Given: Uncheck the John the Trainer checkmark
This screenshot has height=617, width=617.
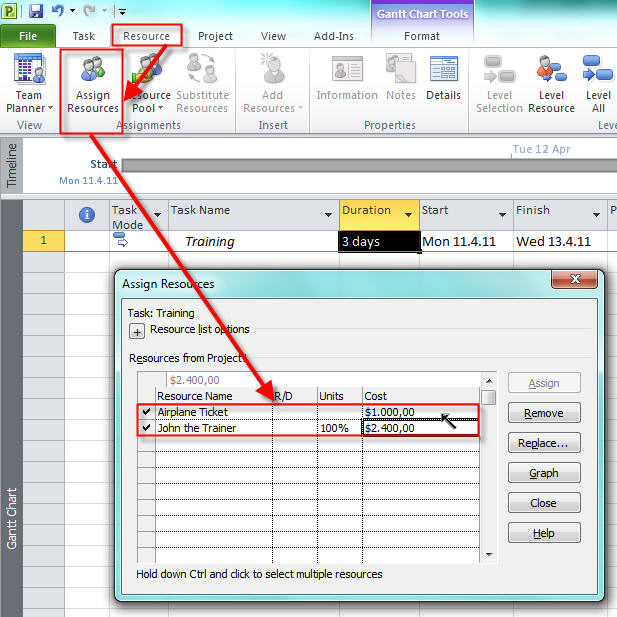Looking at the screenshot, I should coord(147,428).
